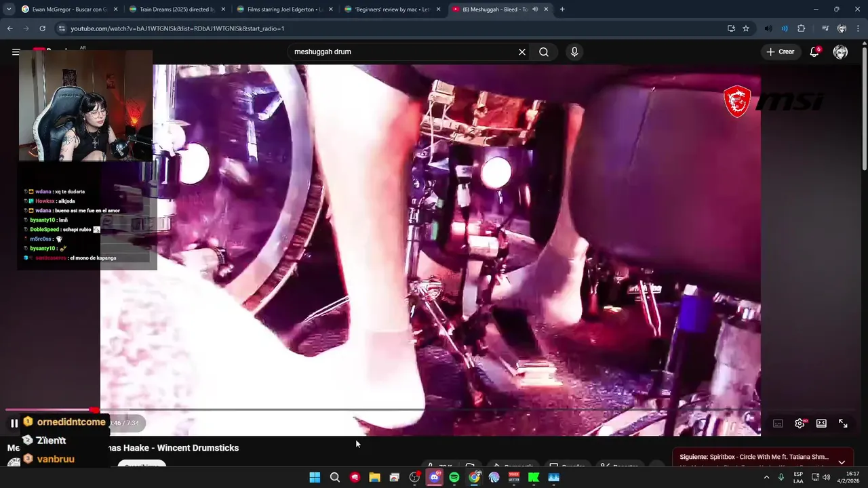Open YouTube hamburger guide menu
Viewport: 868px width, 488px height.
[16, 52]
